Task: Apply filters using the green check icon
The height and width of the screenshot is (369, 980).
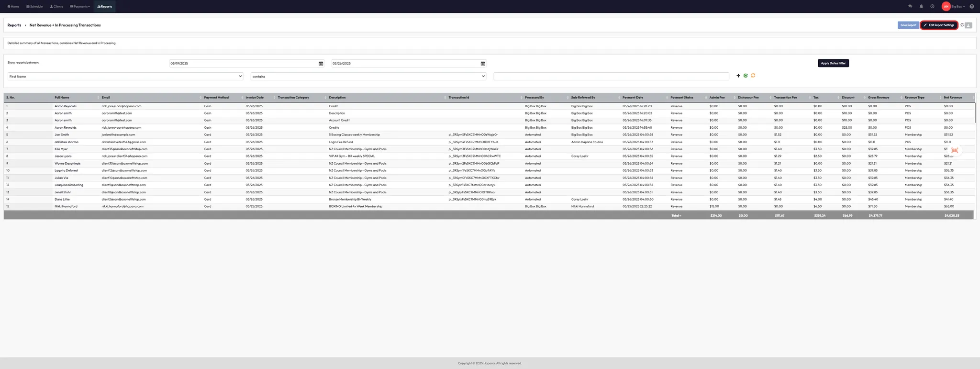Action: (746, 76)
